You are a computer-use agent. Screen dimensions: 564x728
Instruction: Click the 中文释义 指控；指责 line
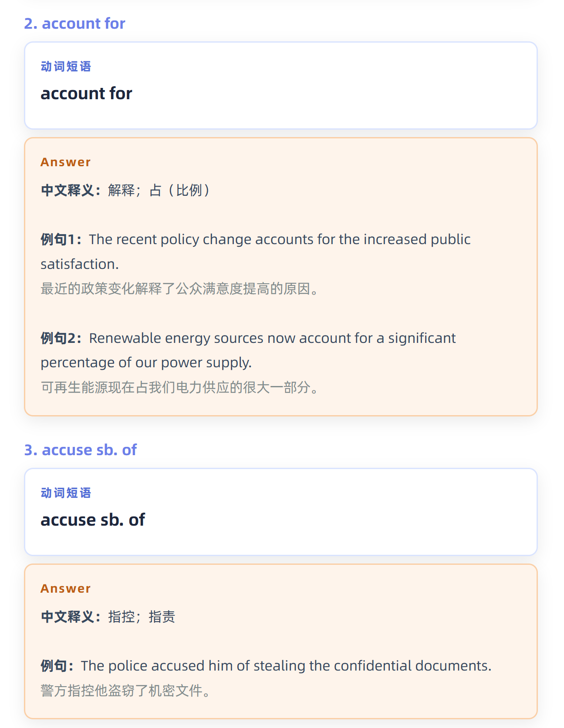[x=108, y=617]
